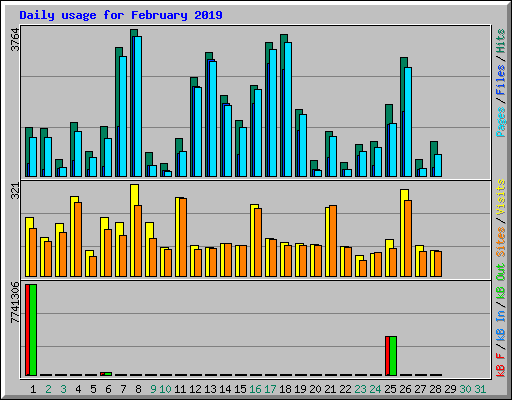Click day 23 on the x-axis
Image resolution: width=512 pixels, height=400 pixels.
click(x=360, y=389)
